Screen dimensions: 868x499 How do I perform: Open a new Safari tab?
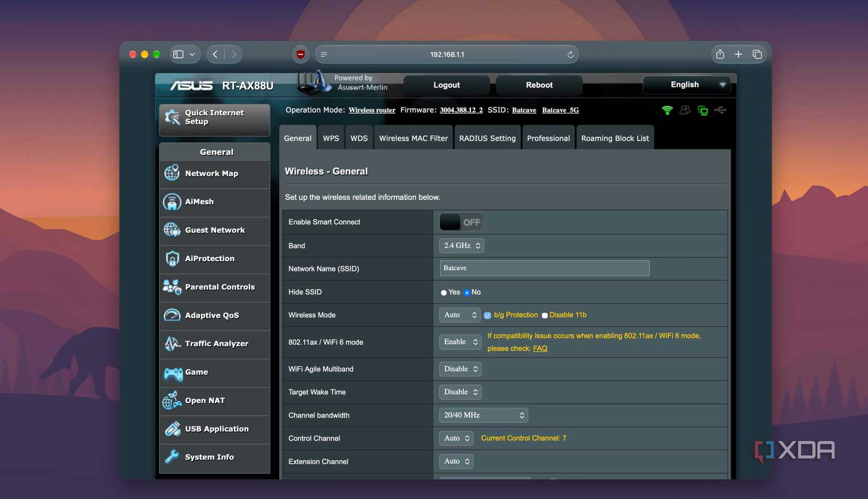[739, 54]
